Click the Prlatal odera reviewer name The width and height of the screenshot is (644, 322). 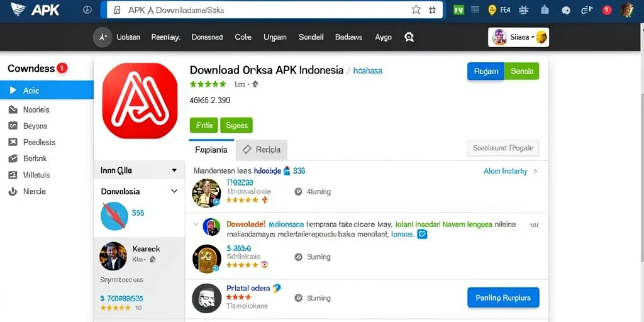coord(248,288)
